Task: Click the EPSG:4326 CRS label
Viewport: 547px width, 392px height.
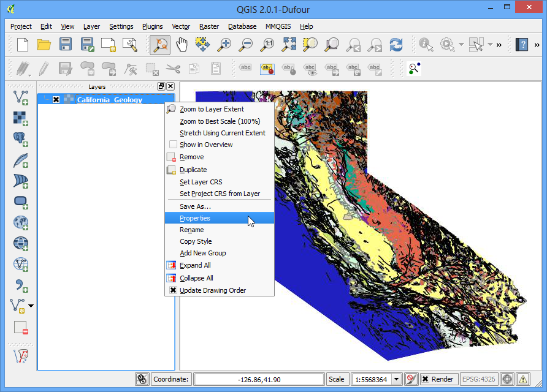Action: [478, 379]
